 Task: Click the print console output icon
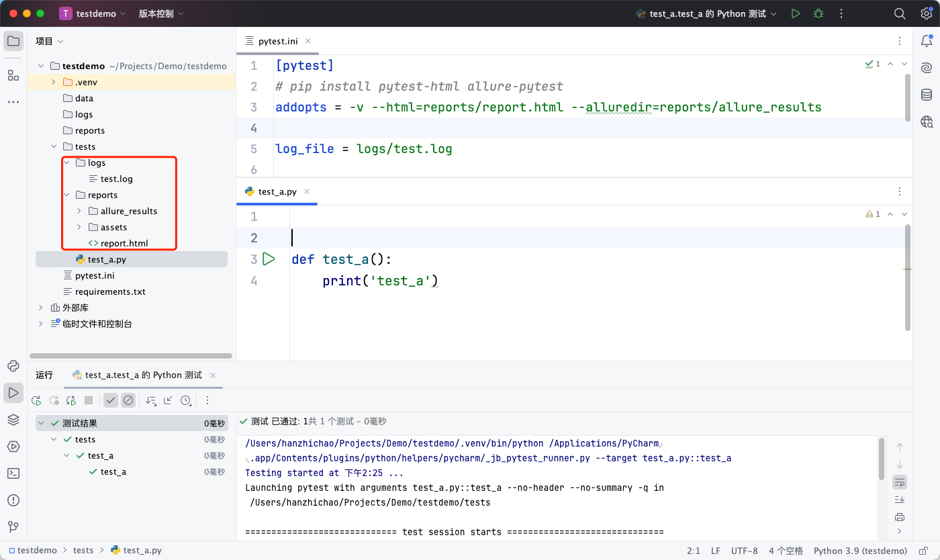point(900,517)
